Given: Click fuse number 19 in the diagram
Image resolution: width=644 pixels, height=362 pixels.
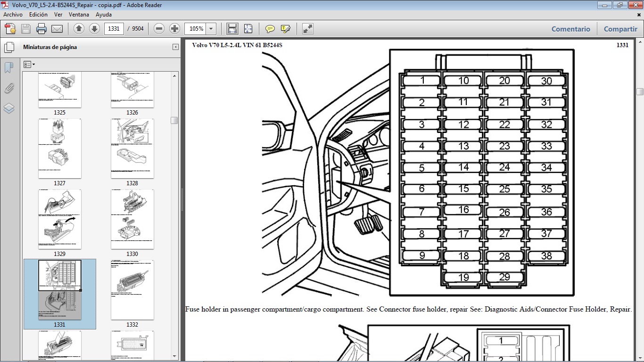Looking at the screenshot, I should [x=464, y=278].
